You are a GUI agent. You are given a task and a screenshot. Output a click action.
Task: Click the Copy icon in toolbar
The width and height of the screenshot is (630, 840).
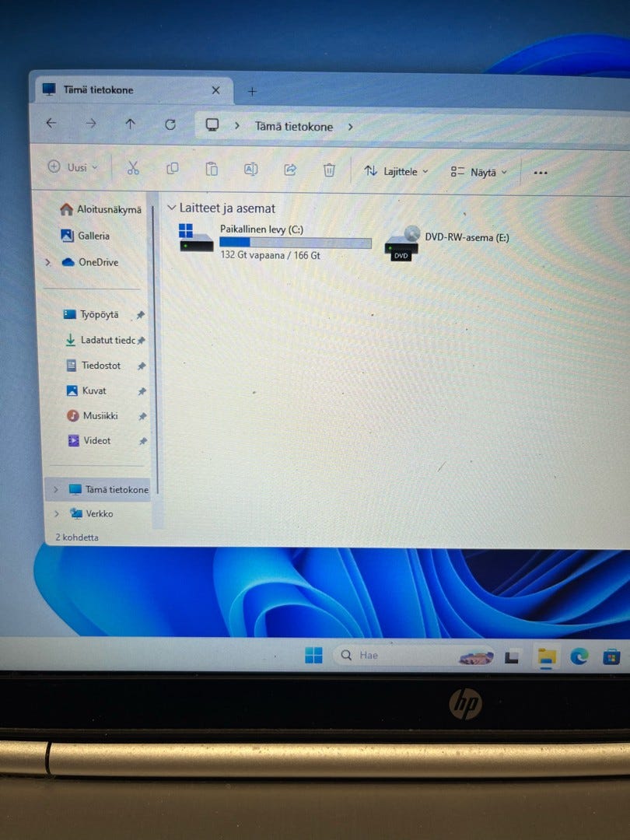point(173,169)
